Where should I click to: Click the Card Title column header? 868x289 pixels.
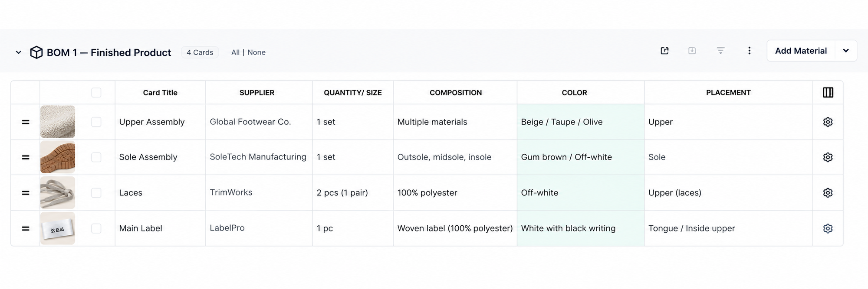click(x=160, y=93)
